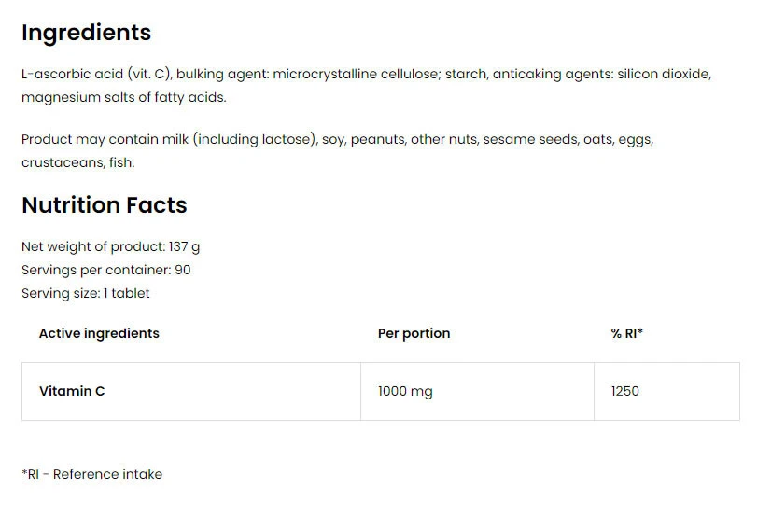Click the Ingredients heading
Viewport: 771px width, 532px height.
point(86,33)
